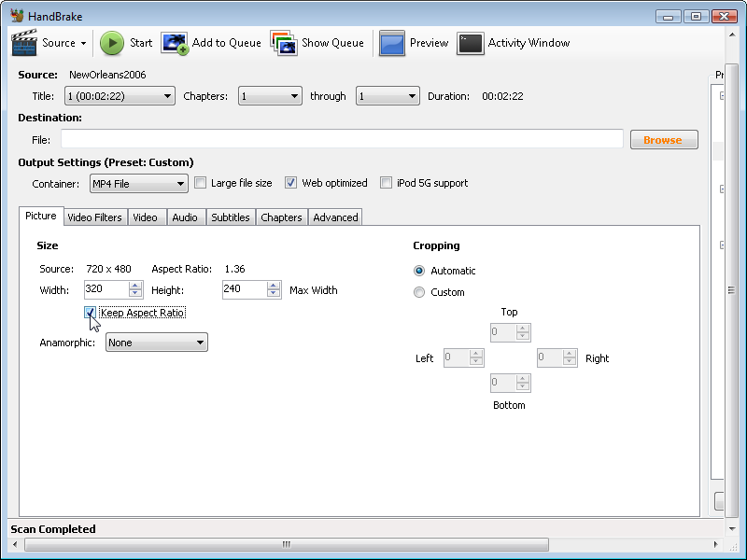Viewport: 747px width, 560px height.
Task: Uncheck Keep Aspect Ratio
Action: click(91, 313)
